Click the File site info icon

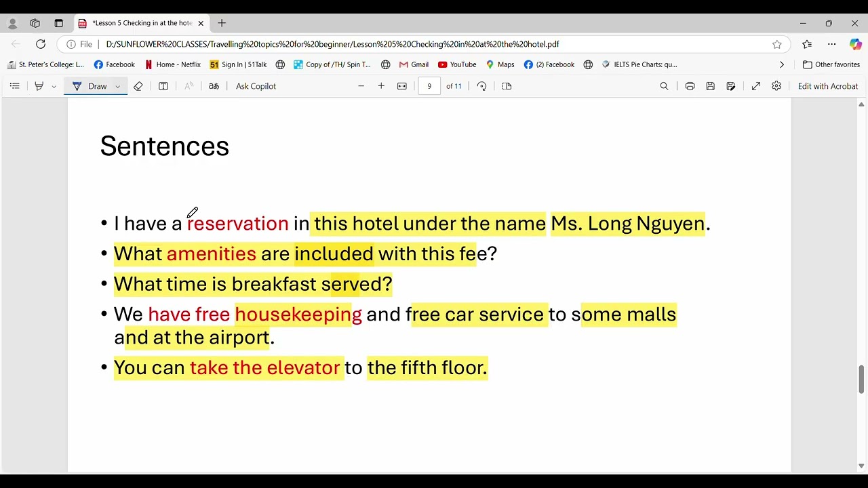79,44
